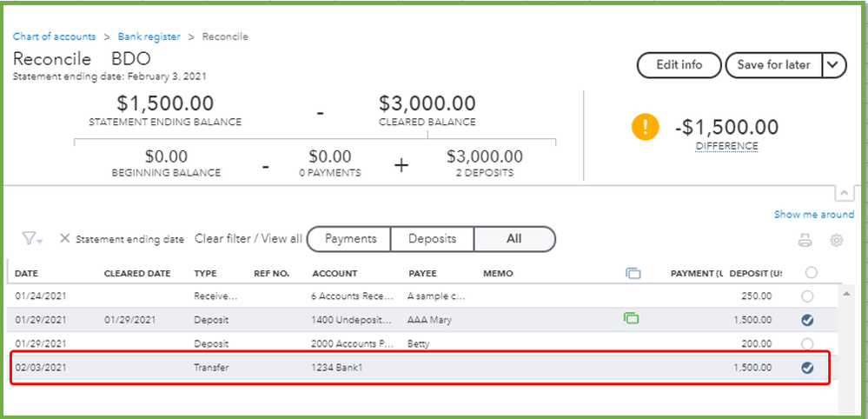Click the BEGINNING BALANCE amount
868x419 pixels.
click(x=166, y=156)
